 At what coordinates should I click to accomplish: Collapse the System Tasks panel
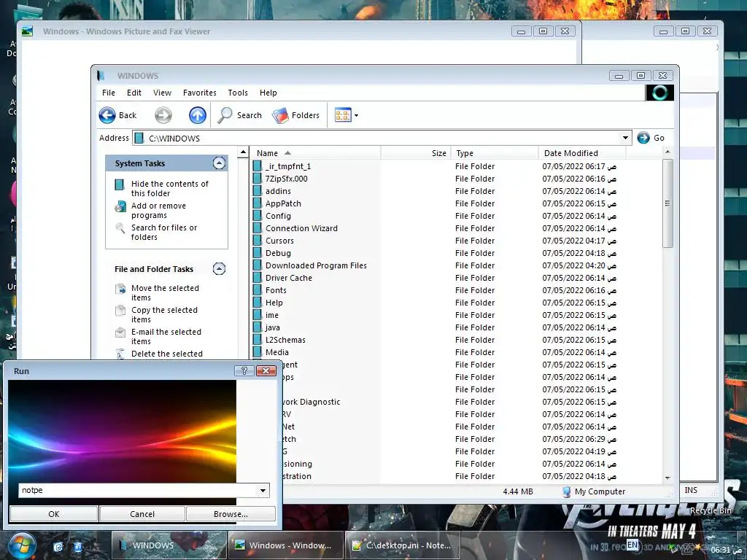pyautogui.click(x=219, y=163)
